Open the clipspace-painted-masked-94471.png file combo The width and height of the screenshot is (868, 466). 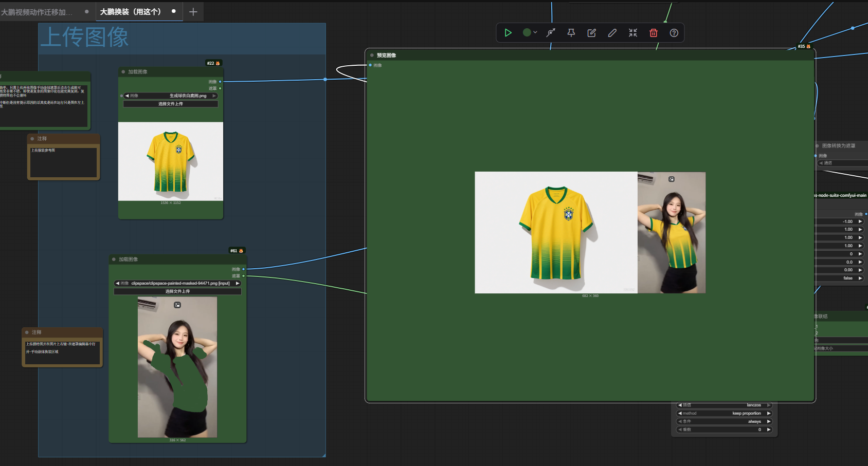pos(177,283)
